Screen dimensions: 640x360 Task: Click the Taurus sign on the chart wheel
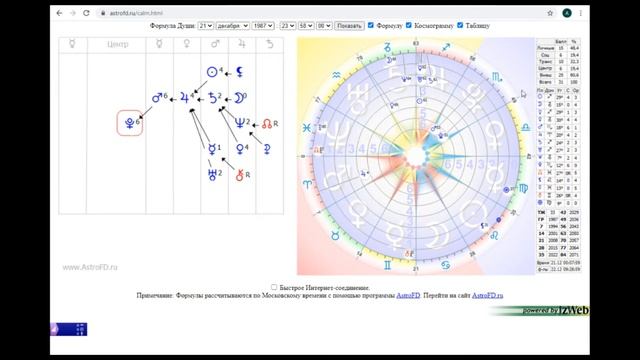tap(335, 236)
